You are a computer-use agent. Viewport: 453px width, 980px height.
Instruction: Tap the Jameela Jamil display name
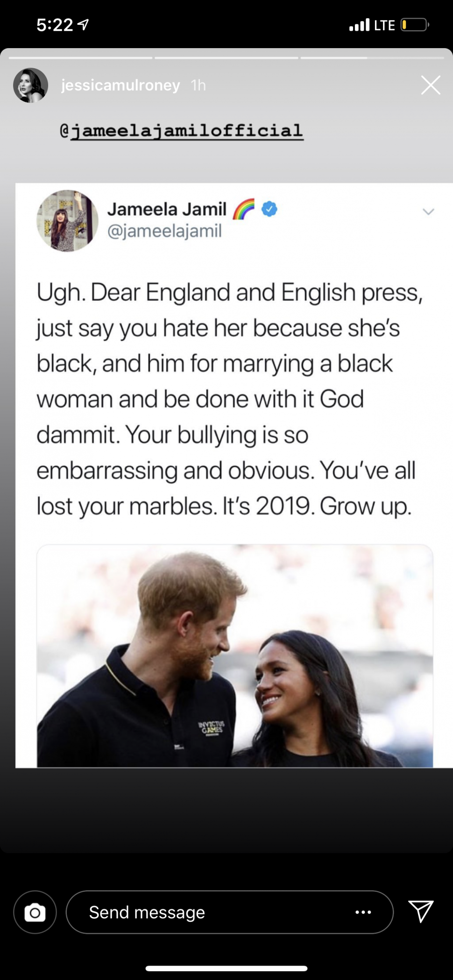167,209
